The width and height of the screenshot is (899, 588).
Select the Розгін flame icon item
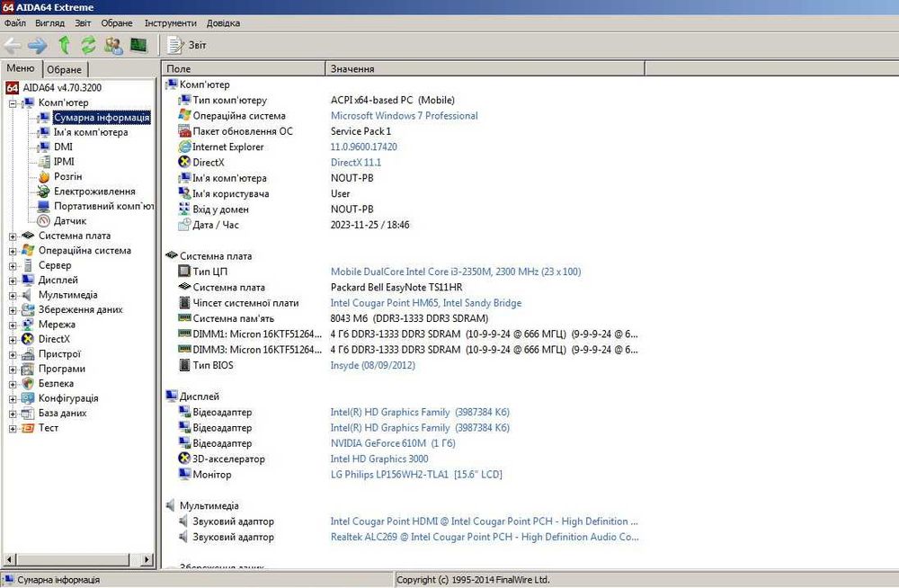click(x=43, y=177)
